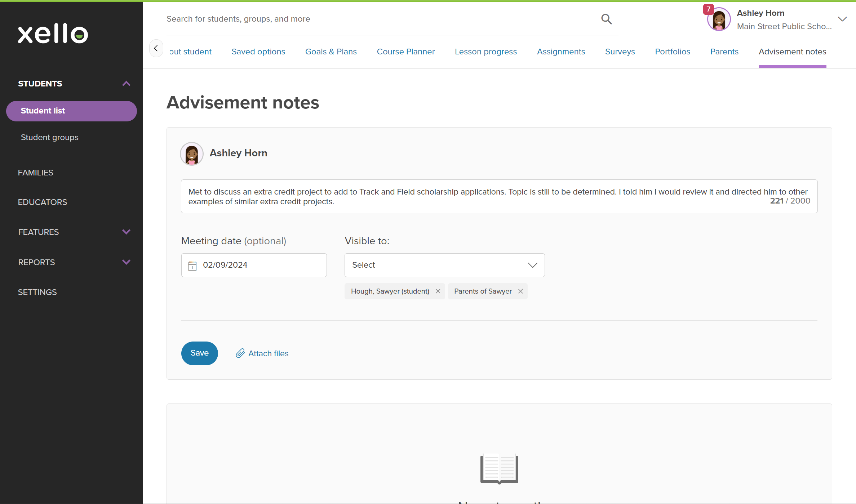Expand the FEATURES section chevron
The image size is (856, 504).
(126, 232)
